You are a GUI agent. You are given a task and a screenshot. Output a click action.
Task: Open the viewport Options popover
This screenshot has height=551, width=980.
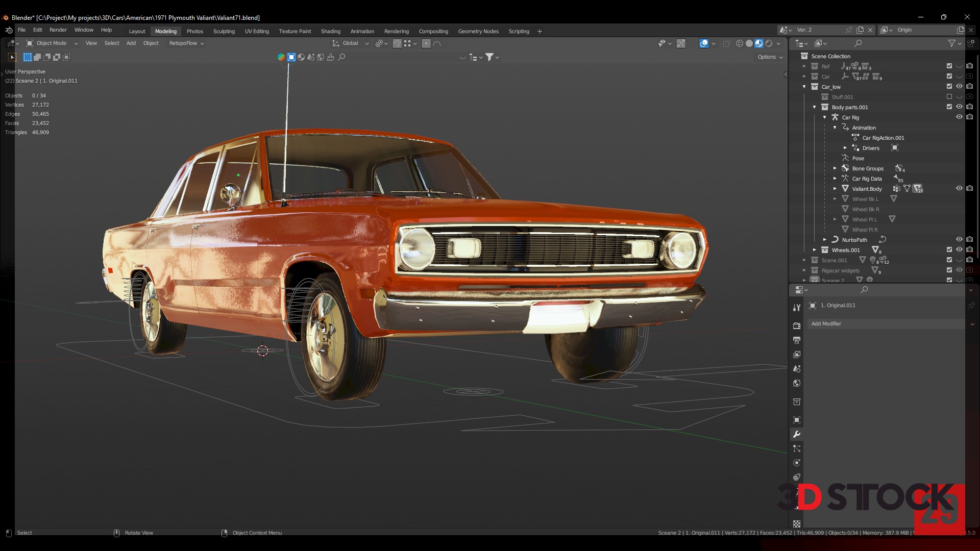point(770,57)
